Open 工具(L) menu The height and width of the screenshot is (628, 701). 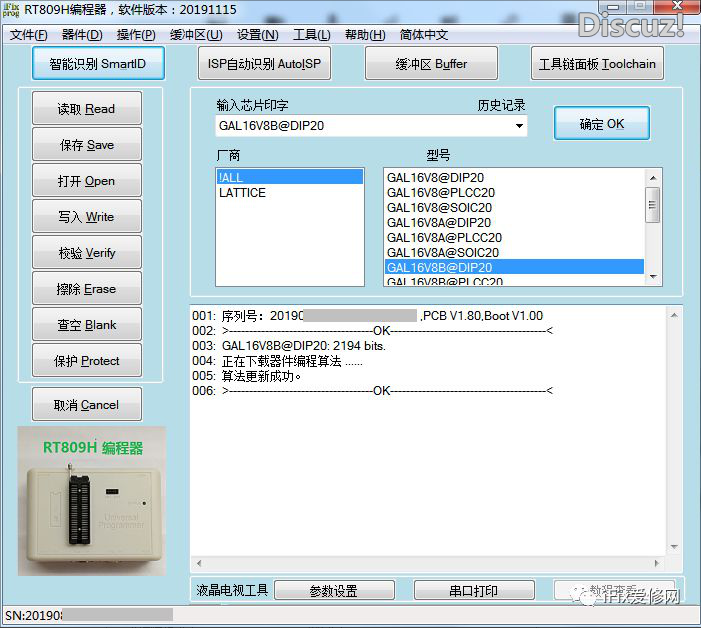point(312,35)
